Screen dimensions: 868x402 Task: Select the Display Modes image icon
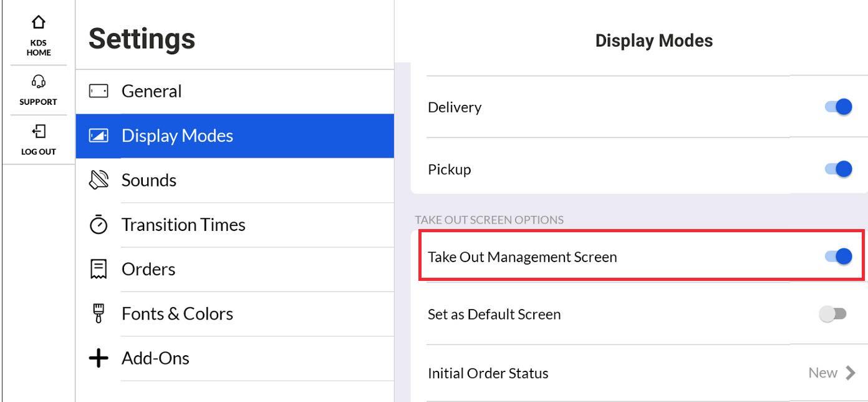(x=100, y=135)
